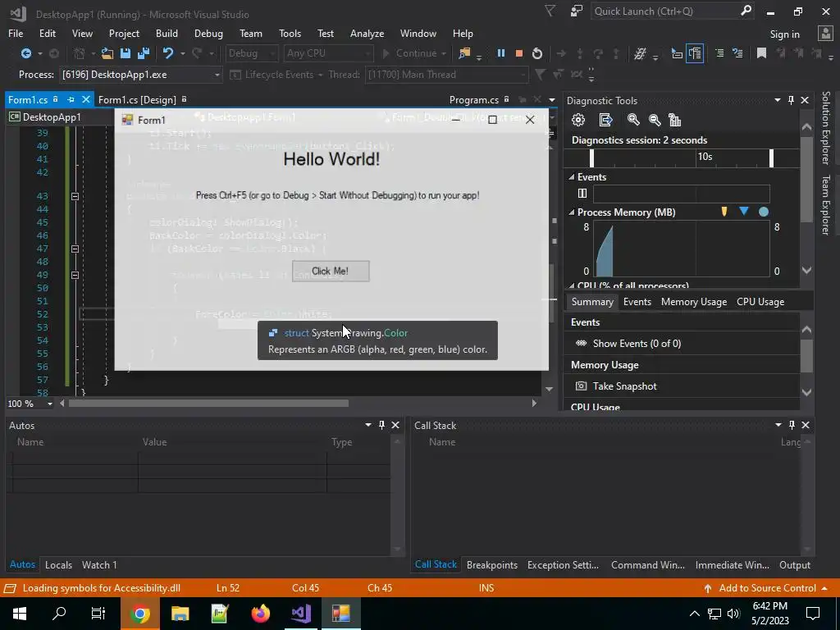840x630 pixels.
Task: Zoom out on the diagnostics timeline
Action: pos(654,120)
